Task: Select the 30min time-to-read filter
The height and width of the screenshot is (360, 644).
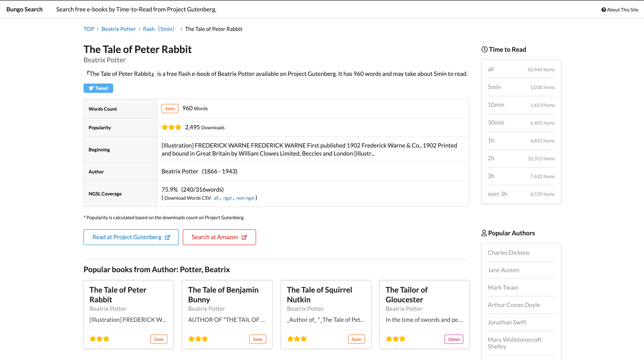Action: click(496, 123)
